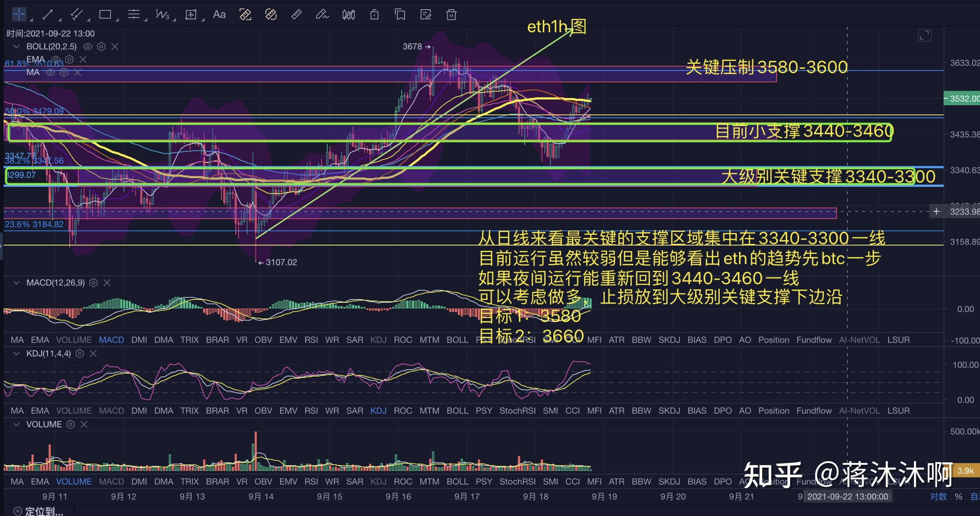Click the highlighted ruler-in-frame tool
This screenshot has width=980, height=516.
click(x=245, y=15)
